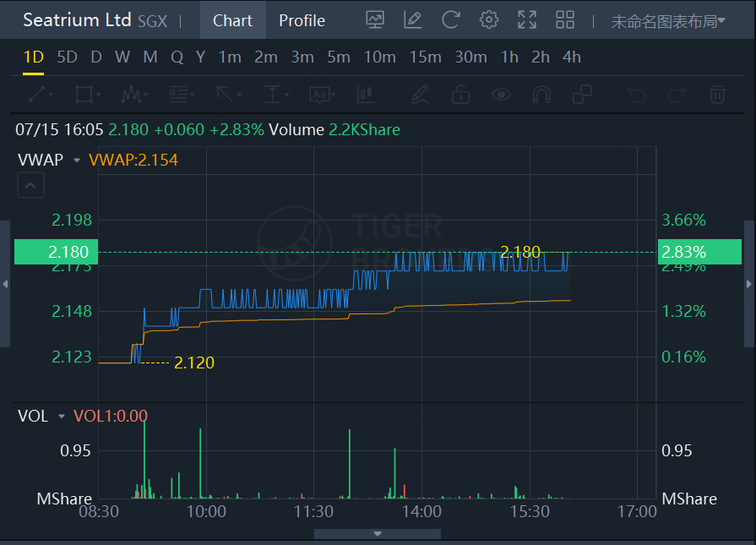Click the green 2.180 current price tag
This screenshot has width=756, height=545.
click(56, 252)
